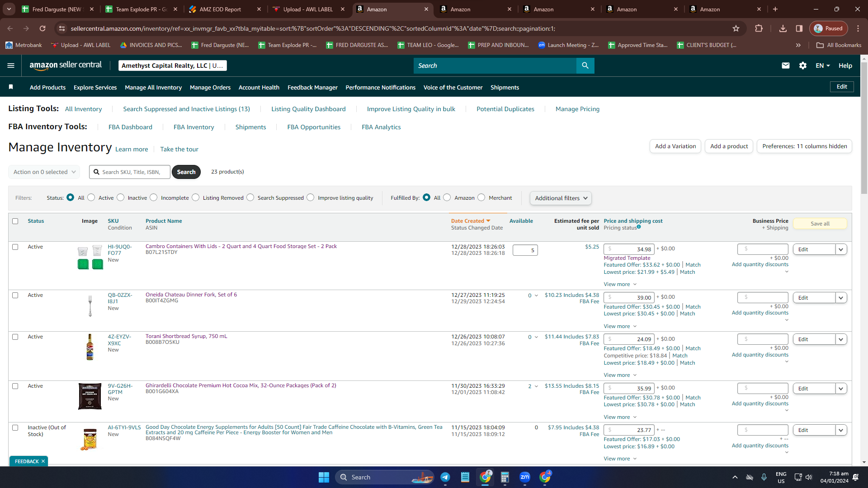Open Manage Orders menu
The image size is (868, 488).
point(210,87)
